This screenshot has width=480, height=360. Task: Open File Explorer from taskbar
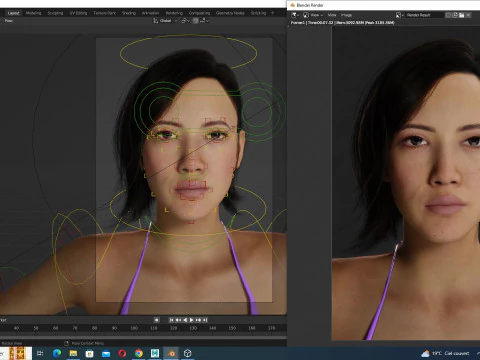click(x=73, y=353)
